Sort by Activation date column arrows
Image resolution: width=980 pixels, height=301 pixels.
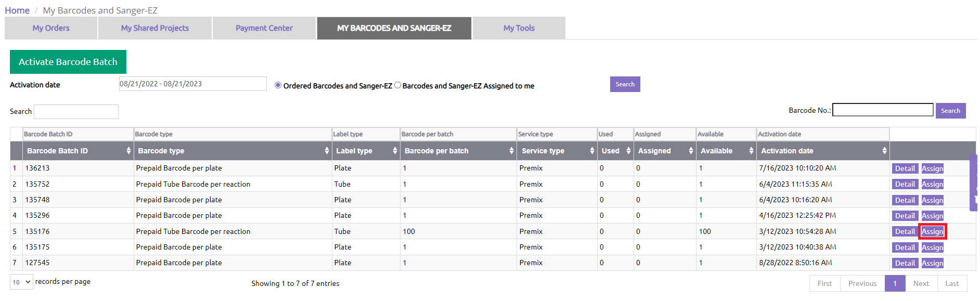coord(884,151)
